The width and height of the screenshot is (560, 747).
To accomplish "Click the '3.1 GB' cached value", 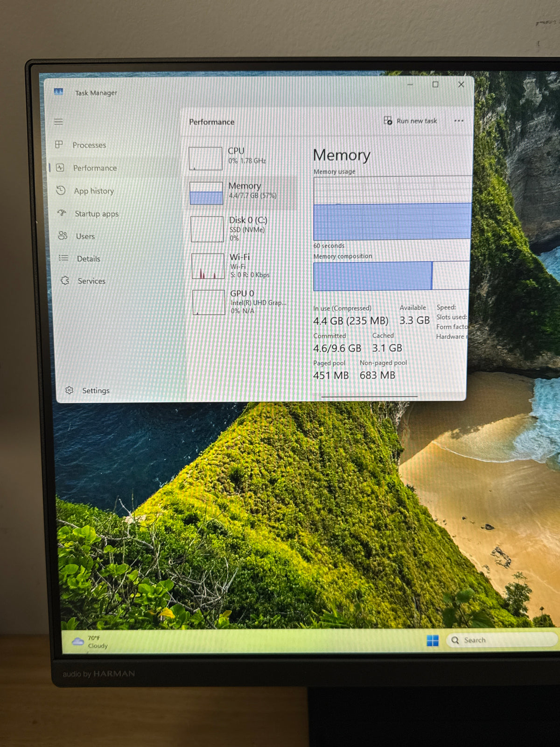I will (x=387, y=348).
